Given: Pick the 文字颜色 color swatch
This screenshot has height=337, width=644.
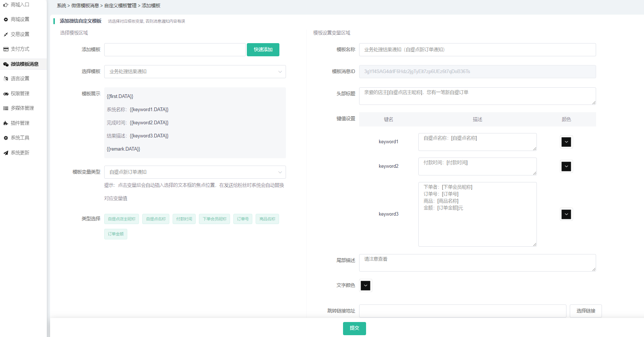Looking at the screenshot, I should pos(365,285).
